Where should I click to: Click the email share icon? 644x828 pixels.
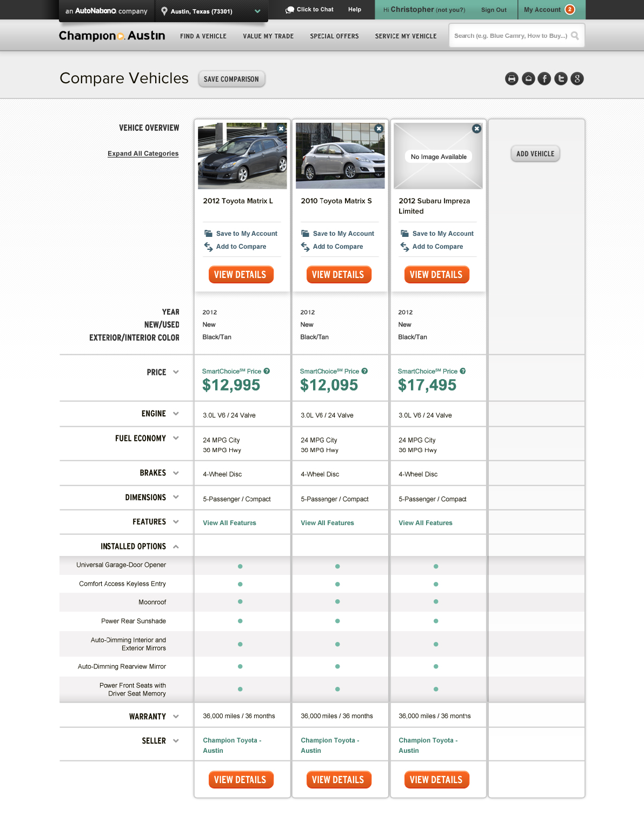[528, 78]
